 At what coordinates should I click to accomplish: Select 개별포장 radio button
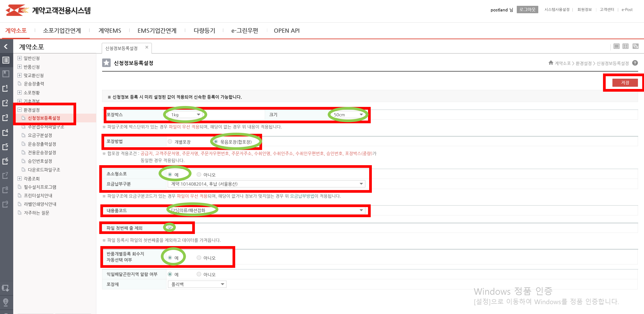pyautogui.click(x=170, y=142)
